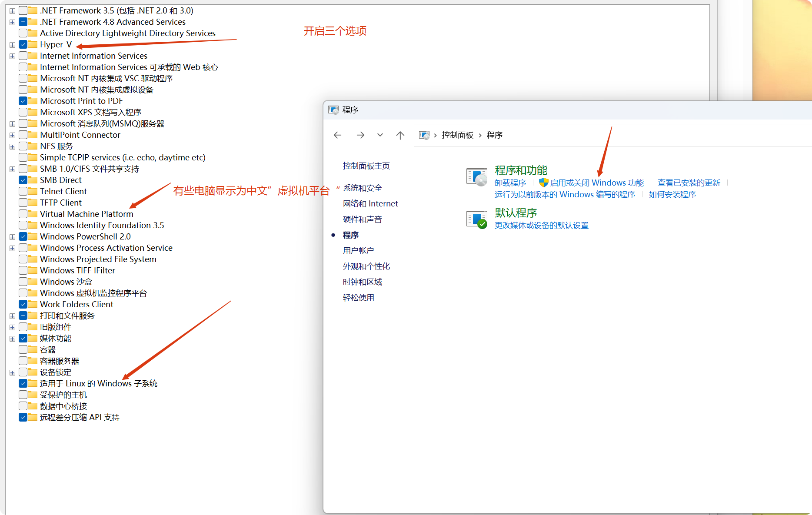Click the SMB Direct folder icon
Viewport: 812px width, 515px height.
(33, 180)
